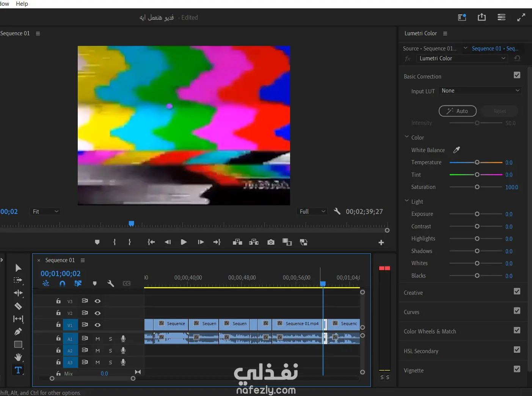This screenshot has height=396, width=532.
Task: Click the White Balance eyedropper
Action: point(457,150)
